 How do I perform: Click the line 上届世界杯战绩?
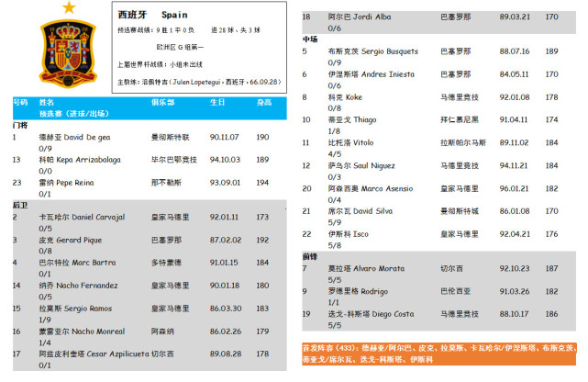(x=161, y=64)
